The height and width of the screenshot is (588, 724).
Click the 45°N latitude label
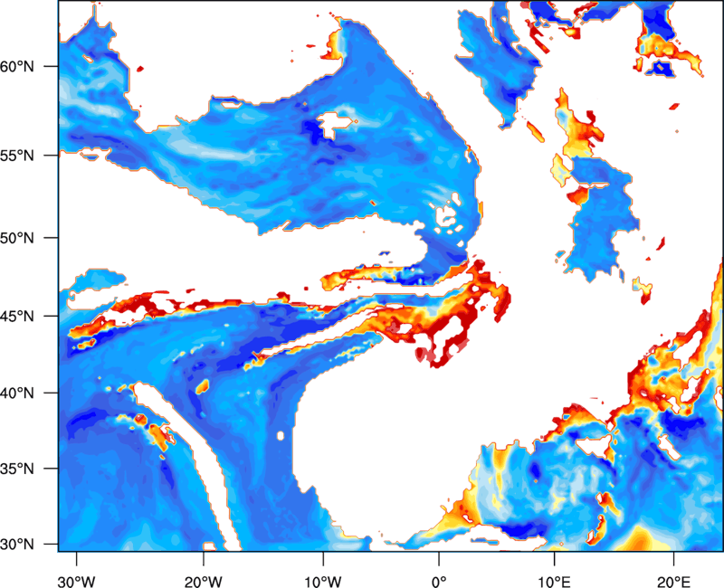[x=17, y=317]
